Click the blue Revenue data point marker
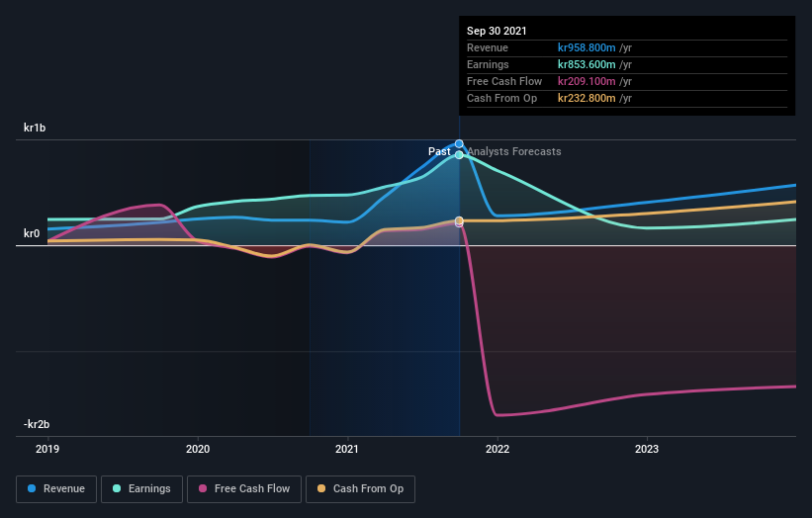Viewport: 812px width, 518px height. pyautogui.click(x=459, y=144)
